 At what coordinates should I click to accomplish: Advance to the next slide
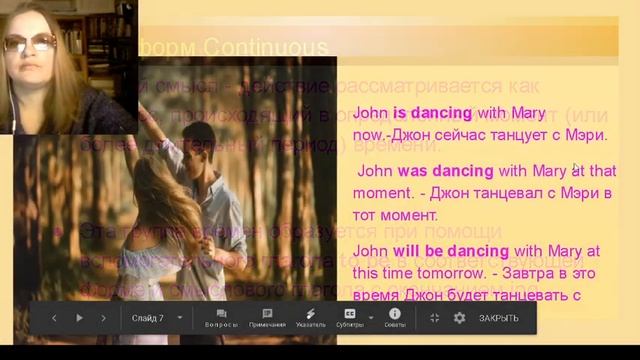(x=104, y=318)
